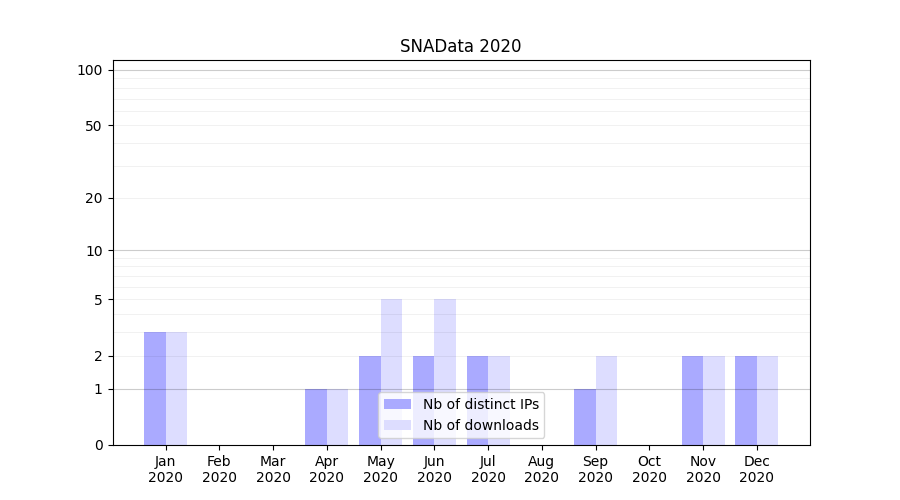This screenshot has width=900, height=500.
Task: Click the 'Nb of distinct IPs' legend color swatch
Action: [x=397, y=404]
